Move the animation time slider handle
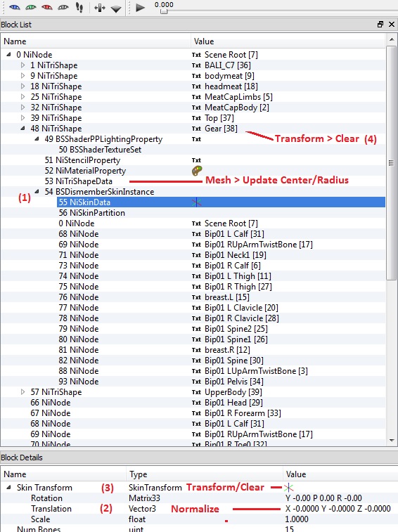Viewport: 398px width, 532px height. click(164, 11)
